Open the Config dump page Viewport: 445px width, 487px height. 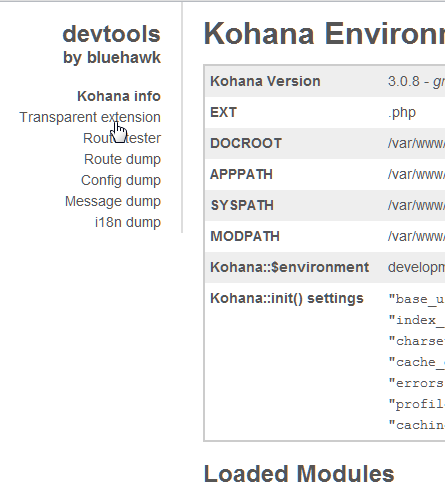pos(121,181)
